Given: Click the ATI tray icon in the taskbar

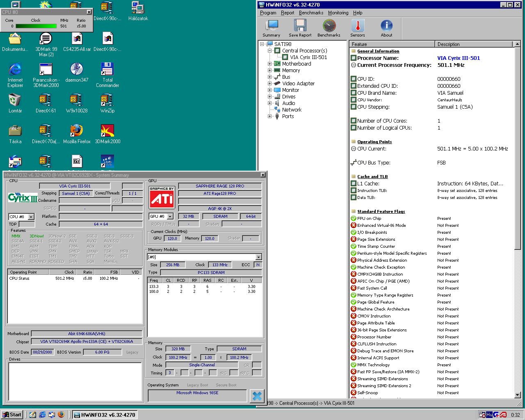Looking at the screenshot, I should coord(503,415).
